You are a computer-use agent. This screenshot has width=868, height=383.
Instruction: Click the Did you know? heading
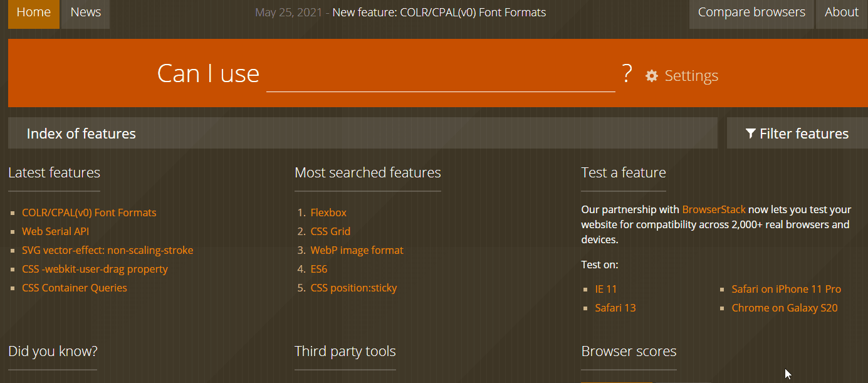point(53,351)
